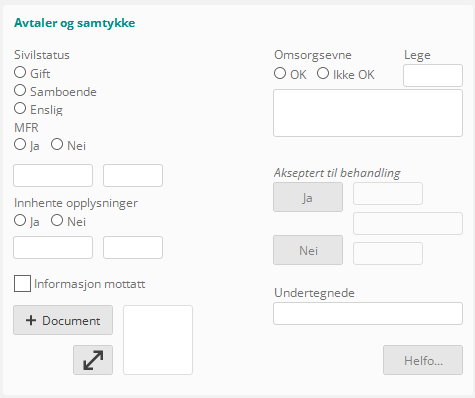Click the large Omsorgsevne text area

coord(368,113)
